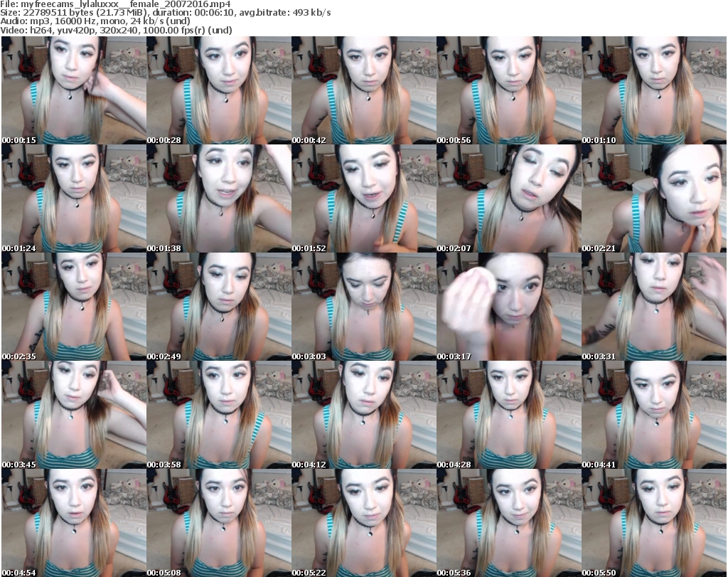Choose the 00:05:22 preview frame
The height and width of the screenshot is (577, 728).
click(363, 523)
